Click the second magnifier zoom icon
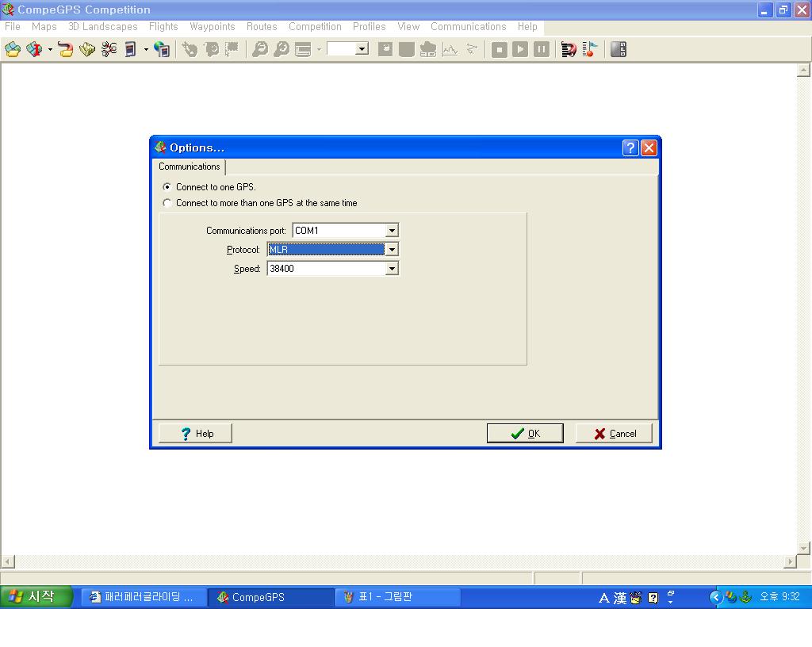 pos(282,49)
